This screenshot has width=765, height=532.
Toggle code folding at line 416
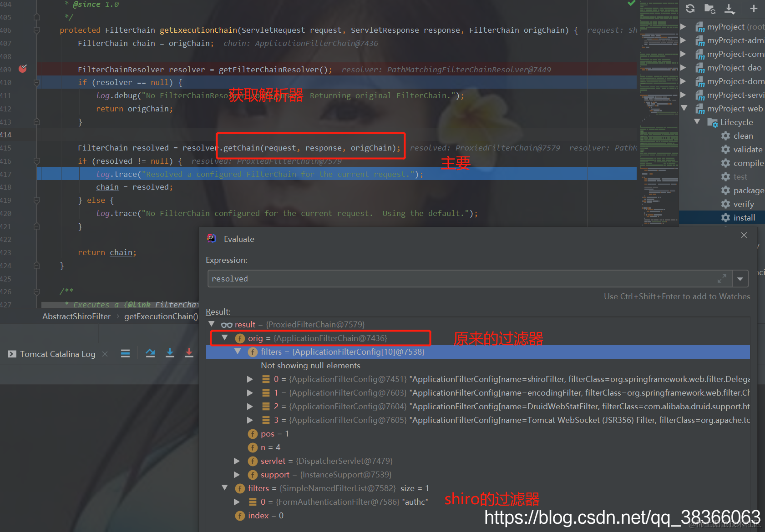(x=37, y=161)
